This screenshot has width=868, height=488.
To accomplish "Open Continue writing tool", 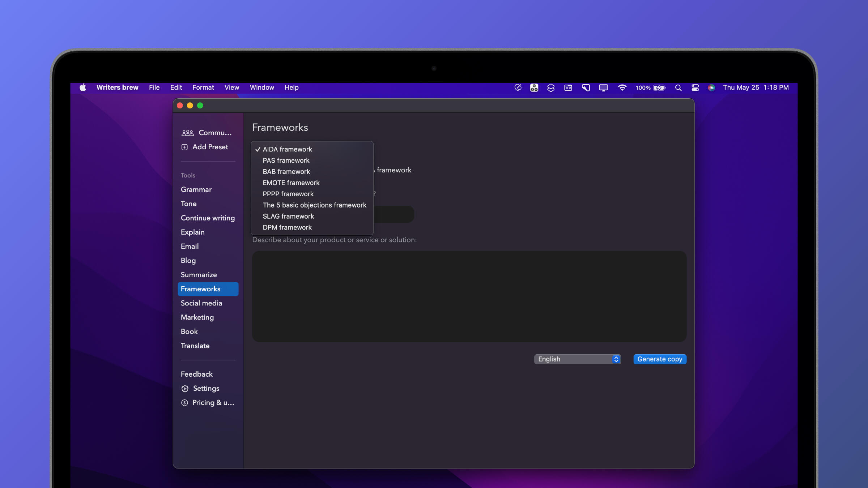I will tap(208, 218).
